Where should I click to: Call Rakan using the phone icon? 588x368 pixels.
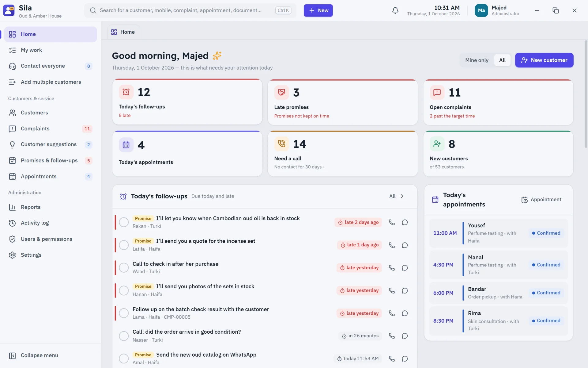392,222
